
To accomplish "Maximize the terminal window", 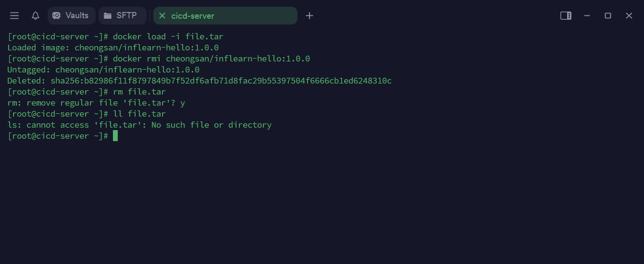I will pyautogui.click(x=608, y=16).
